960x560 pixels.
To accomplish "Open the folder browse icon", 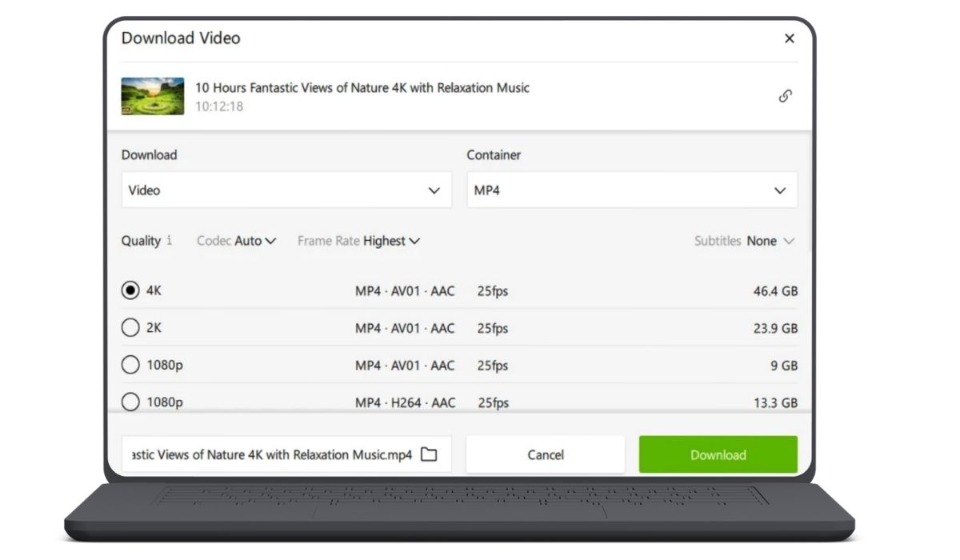I will pyautogui.click(x=429, y=454).
